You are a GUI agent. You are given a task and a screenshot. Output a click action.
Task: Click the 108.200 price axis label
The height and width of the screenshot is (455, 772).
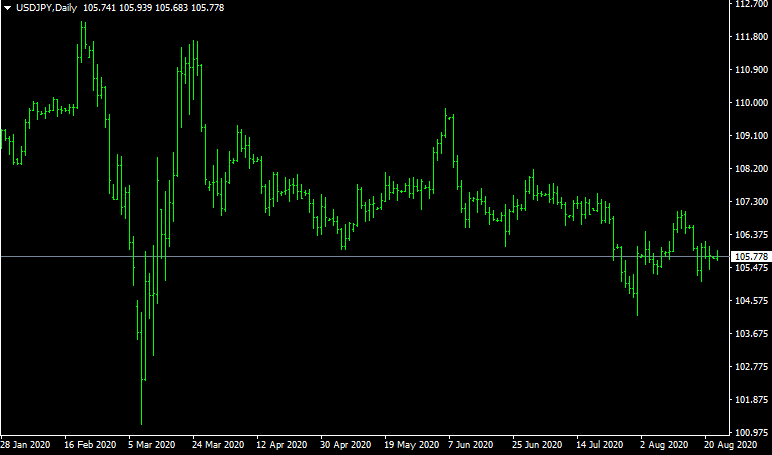751,168
